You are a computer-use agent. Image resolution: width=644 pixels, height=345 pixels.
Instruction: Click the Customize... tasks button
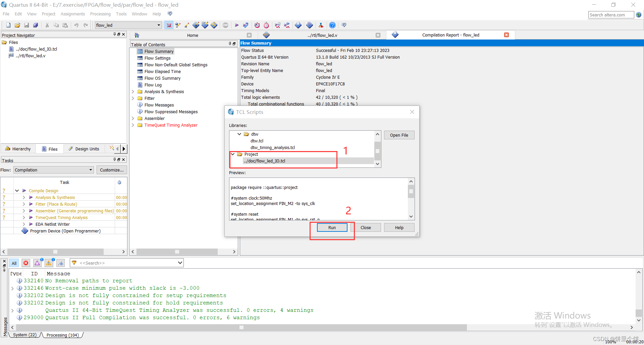[112, 170]
